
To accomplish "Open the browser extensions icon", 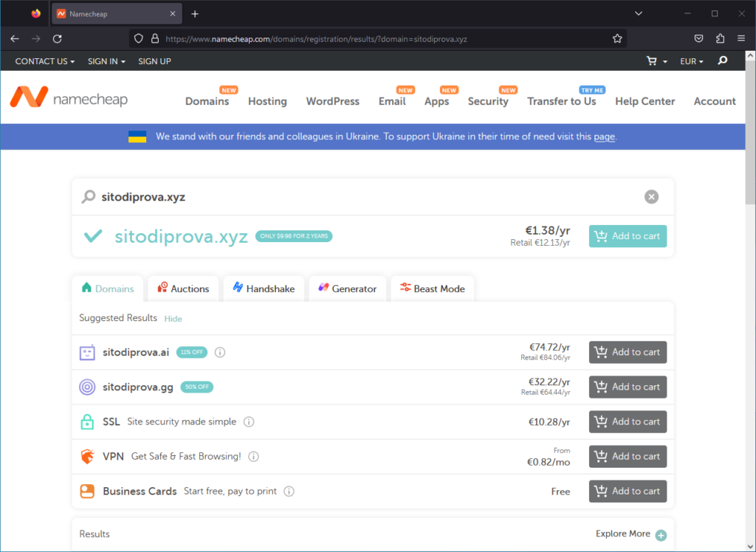I will tap(721, 38).
